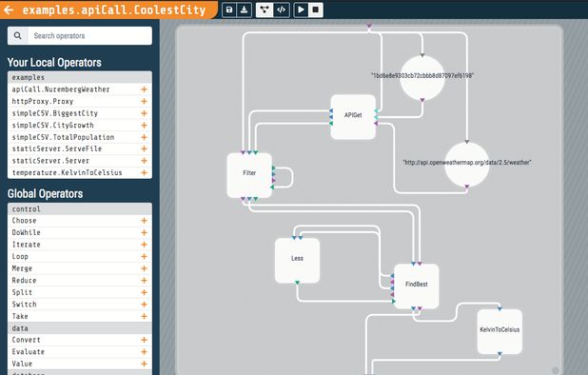Add the Reduce operator via plus icon
The height and width of the screenshot is (375, 588).
pyautogui.click(x=144, y=281)
